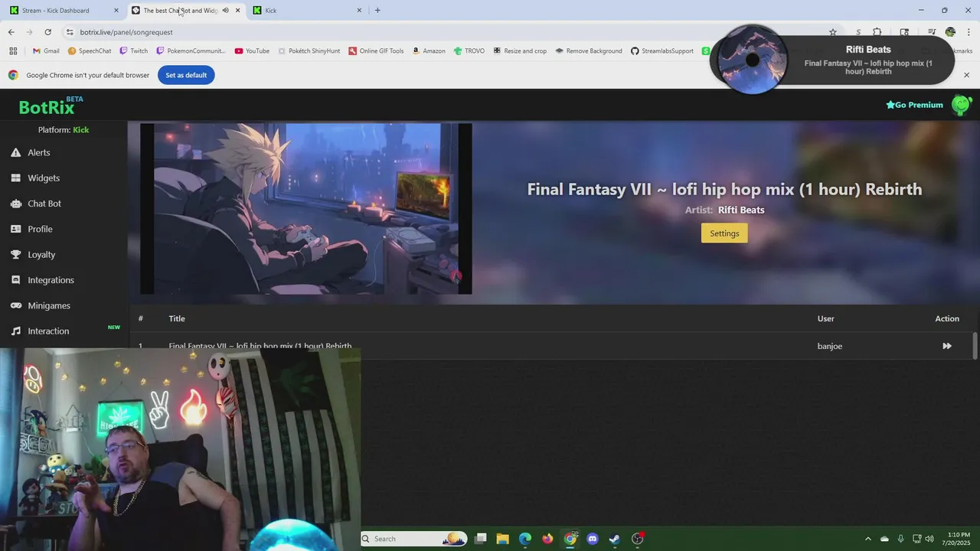Open the green profile avatar at top right
This screenshot has width=980, height=551.
point(960,105)
